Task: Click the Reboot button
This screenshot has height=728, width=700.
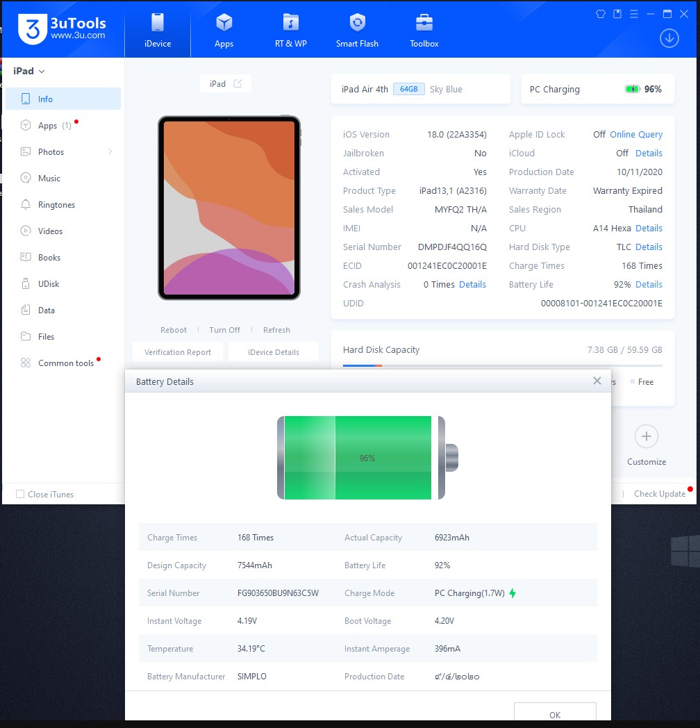Action: 174,330
